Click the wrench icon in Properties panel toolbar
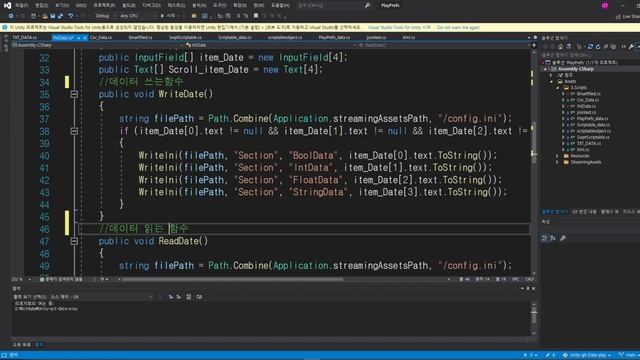Viewport: 640px width, 360px height. (563, 238)
